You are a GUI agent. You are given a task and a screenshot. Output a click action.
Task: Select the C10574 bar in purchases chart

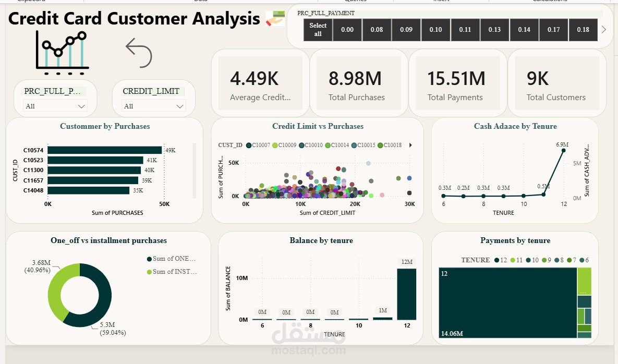(105, 150)
